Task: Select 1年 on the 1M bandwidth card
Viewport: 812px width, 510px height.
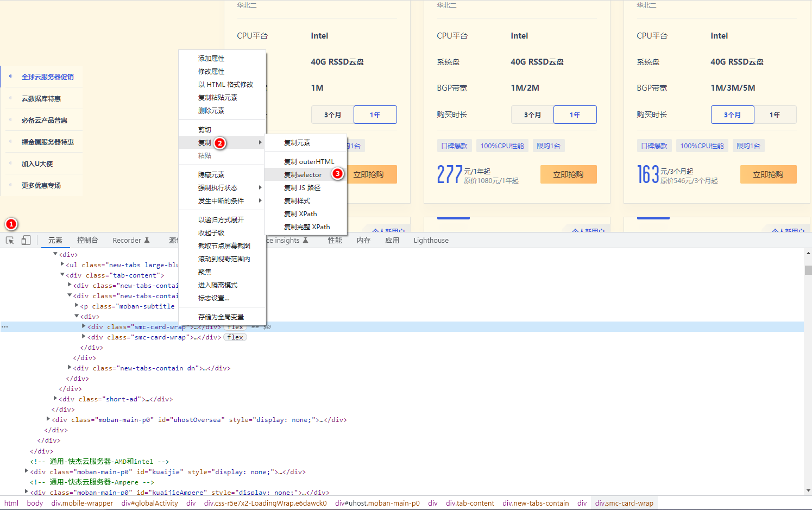Action: click(x=375, y=115)
